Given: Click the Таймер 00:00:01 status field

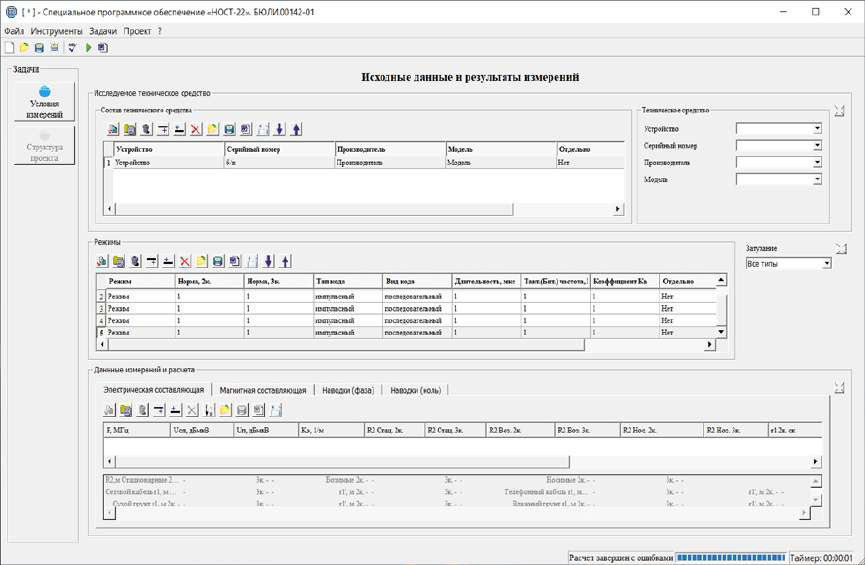Looking at the screenshot, I should pyautogui.click(x=821, y=558).
